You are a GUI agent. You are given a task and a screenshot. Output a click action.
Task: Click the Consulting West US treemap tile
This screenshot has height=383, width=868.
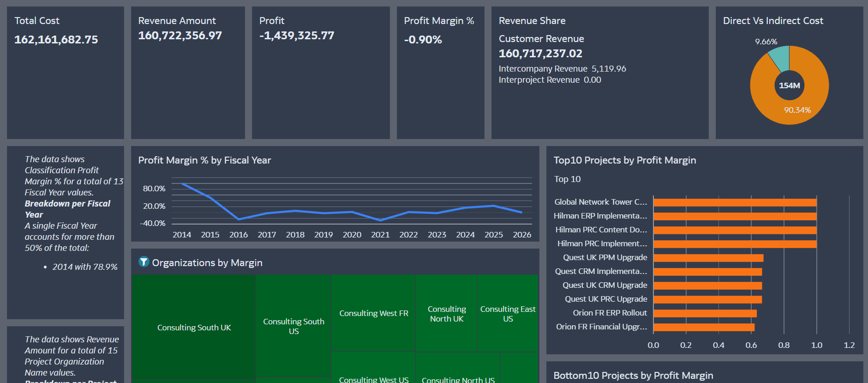[373, 368]
